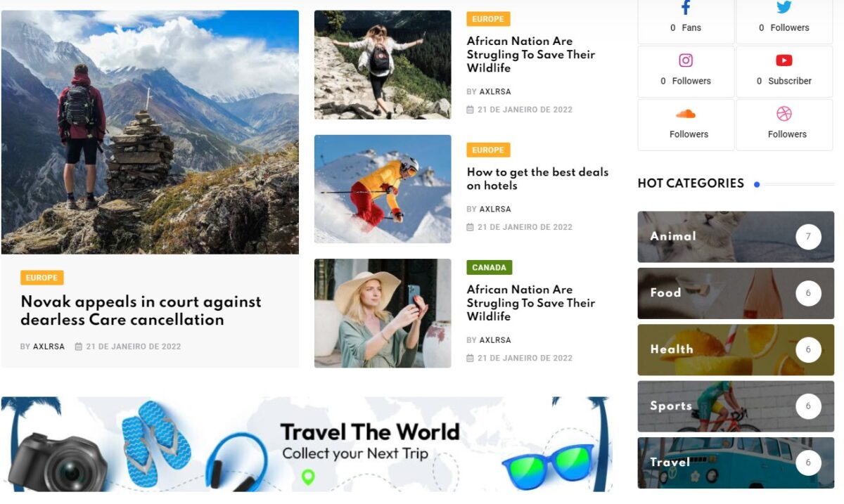
Task: Click the Dribbble followers icon
Action: (784, 114)
